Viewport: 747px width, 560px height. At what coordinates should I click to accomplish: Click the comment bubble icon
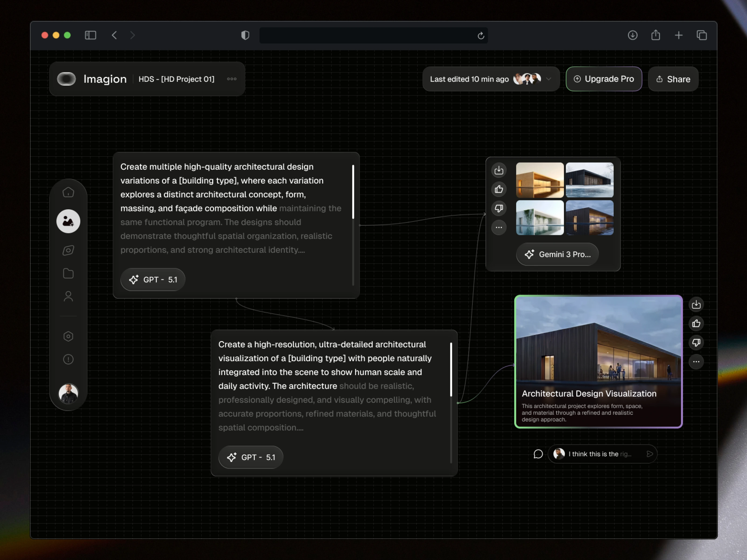pos(538,454)
